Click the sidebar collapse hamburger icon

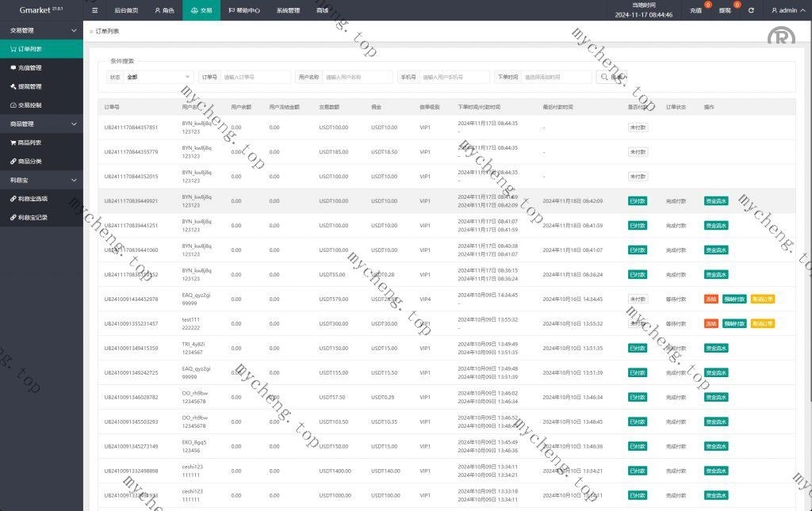click(95, 10)
